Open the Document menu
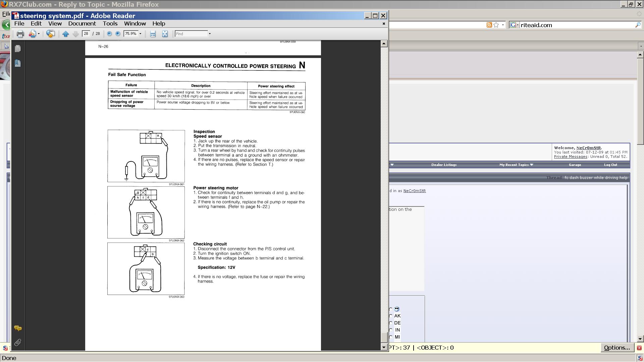The width and height of the screenshot is (644, 362). coord(82,24)
